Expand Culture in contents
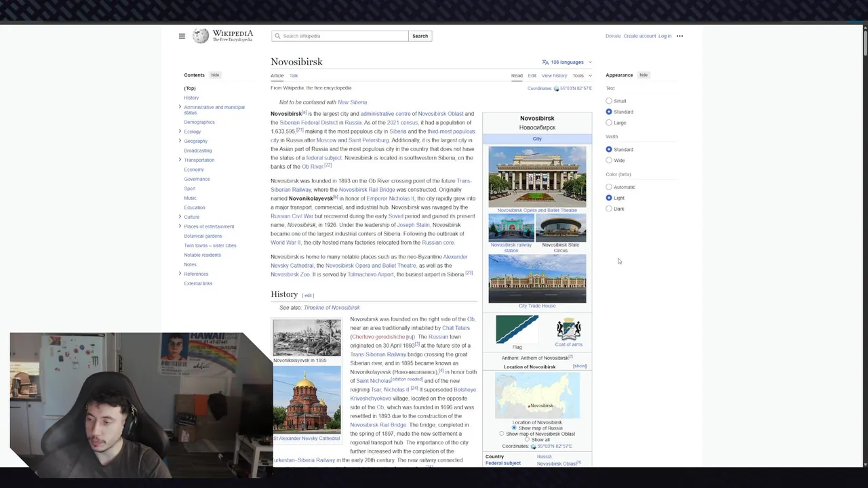 (180, 217)
